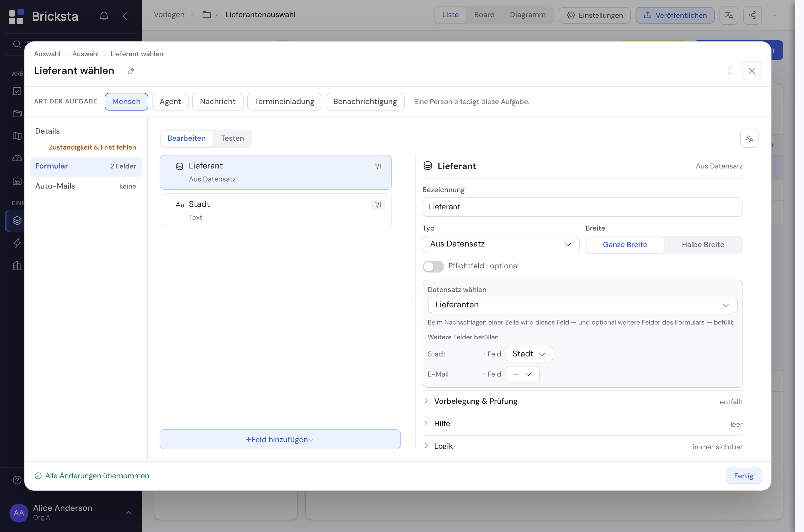
Task: Open the Typ dropdown Aus Datensatz
Action: click(501, 244)
